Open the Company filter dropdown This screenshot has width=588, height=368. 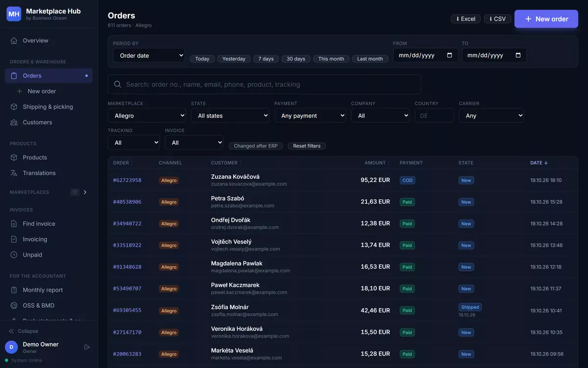[381, 116]
